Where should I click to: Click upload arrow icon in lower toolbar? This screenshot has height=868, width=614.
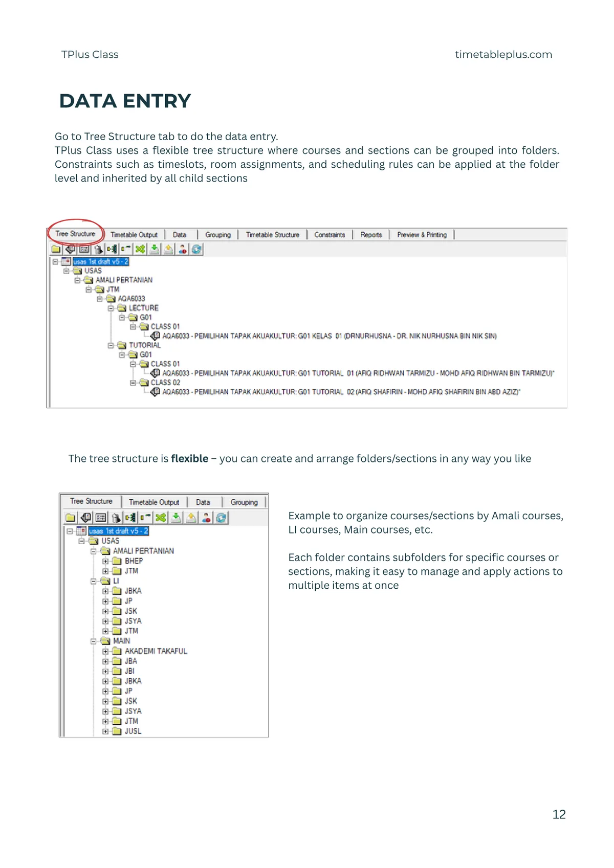click(191, 518)
